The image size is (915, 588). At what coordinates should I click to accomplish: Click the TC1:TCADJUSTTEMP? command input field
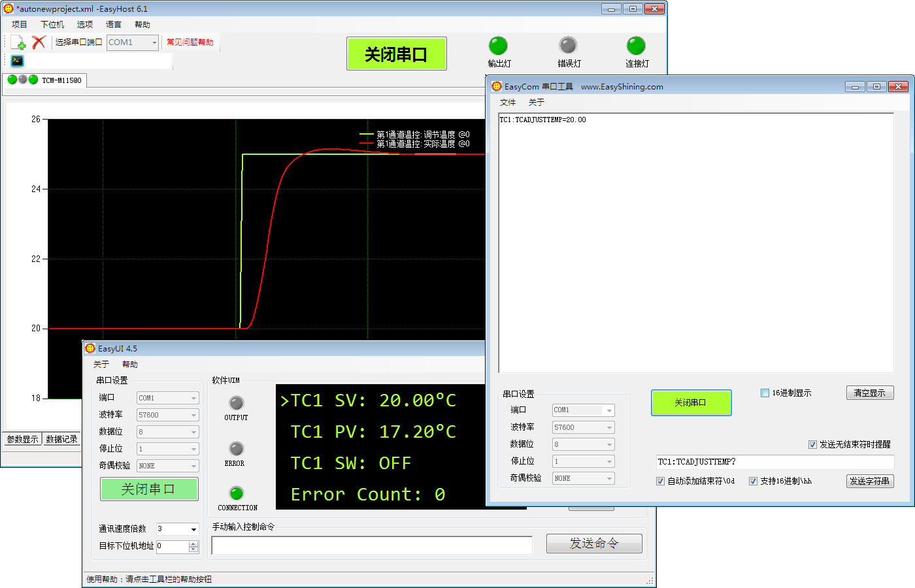click(x=774, y=462)
